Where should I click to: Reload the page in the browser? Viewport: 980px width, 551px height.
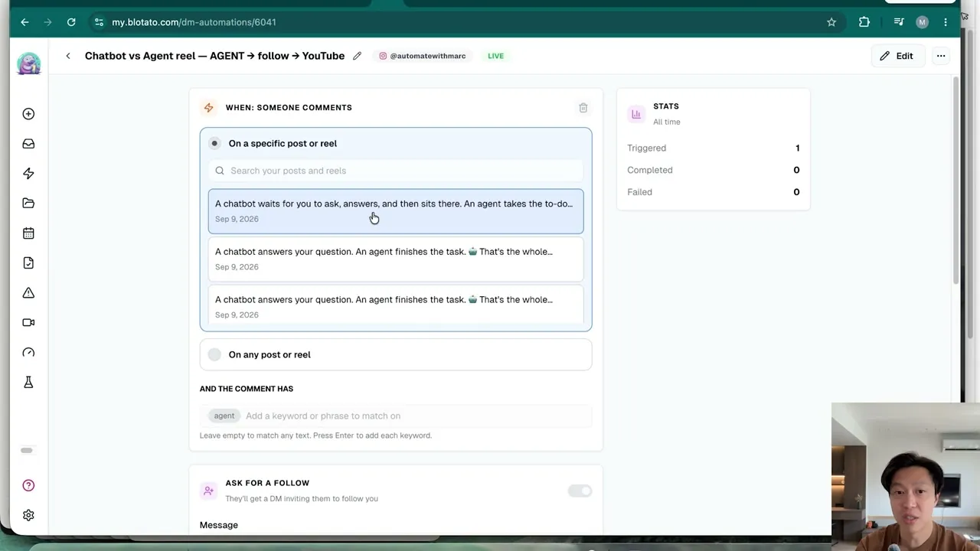[71, 22]
